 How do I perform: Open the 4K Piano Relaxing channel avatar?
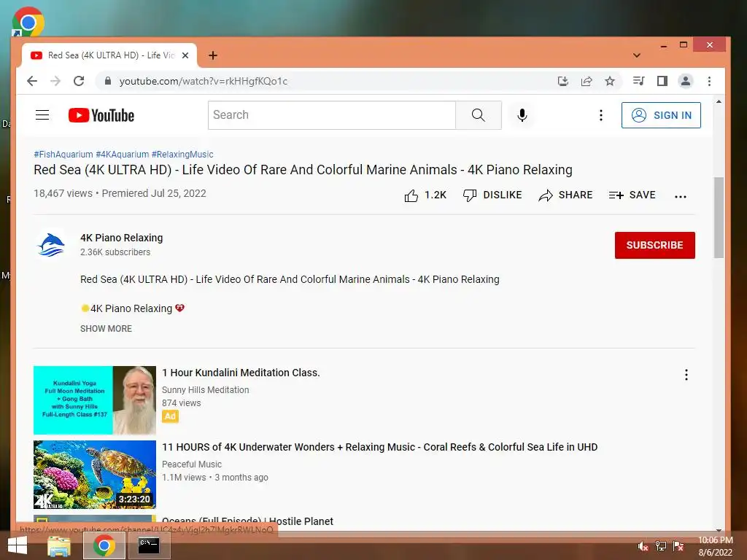[x=51, y=245]
